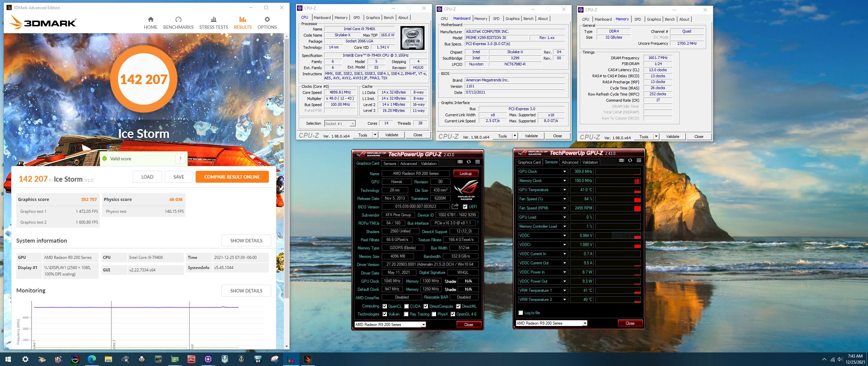Open the GPU selector dropdown in left GPU-Z

(423, 325)
